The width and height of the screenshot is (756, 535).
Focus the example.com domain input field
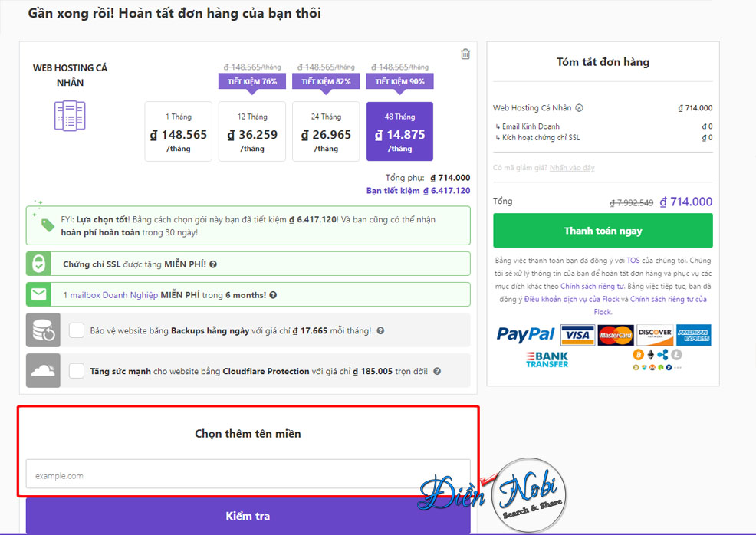248,475
